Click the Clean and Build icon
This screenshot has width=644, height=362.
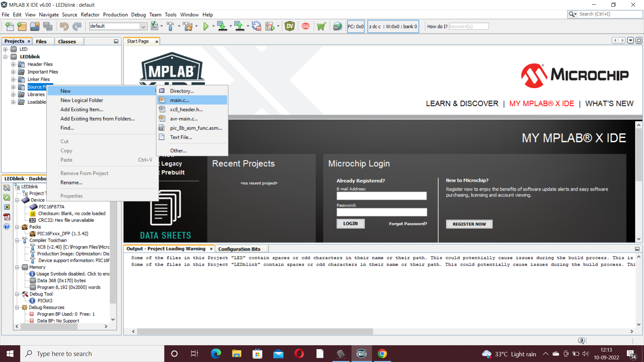coord(188,26)
